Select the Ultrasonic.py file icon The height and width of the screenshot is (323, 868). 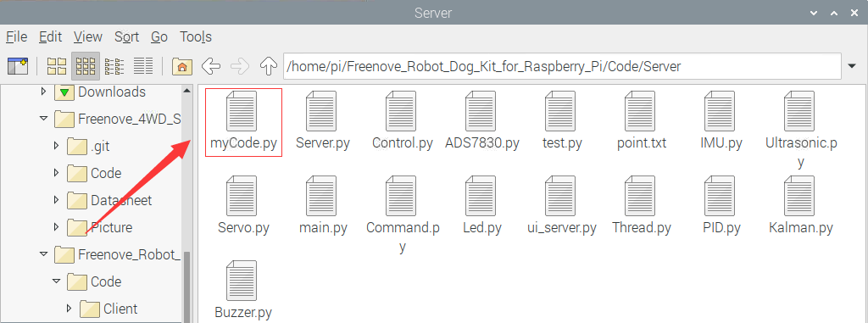pyautogui.click(x=800, y=111)
